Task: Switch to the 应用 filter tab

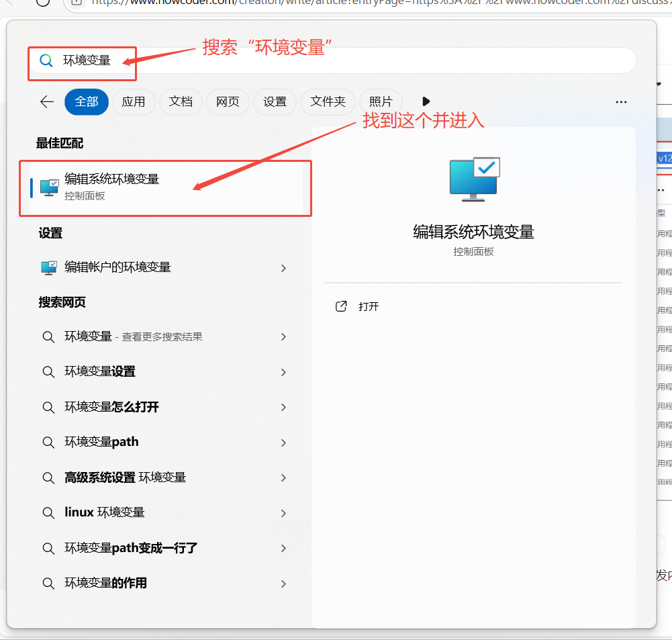Action: pyautogui.click(x=134, y=101)
